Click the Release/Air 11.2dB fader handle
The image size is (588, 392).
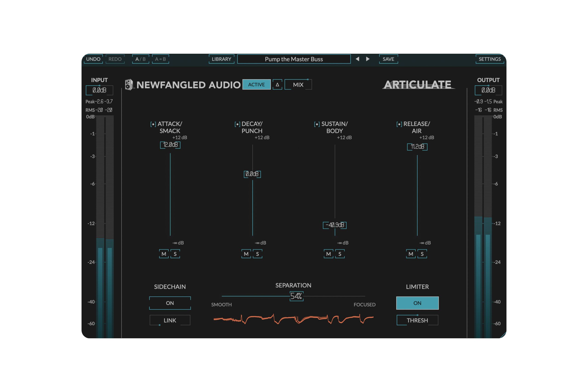pyautogui.click(x=417, y=147)
